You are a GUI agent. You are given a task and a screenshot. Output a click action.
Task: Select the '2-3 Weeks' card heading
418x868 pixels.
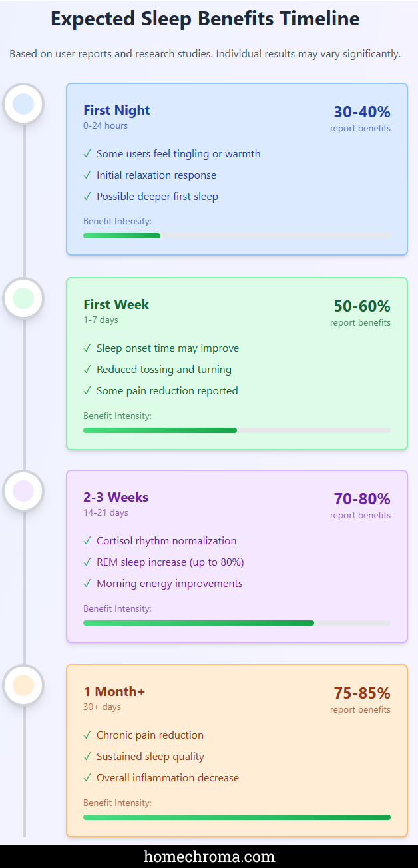(116, 497)
